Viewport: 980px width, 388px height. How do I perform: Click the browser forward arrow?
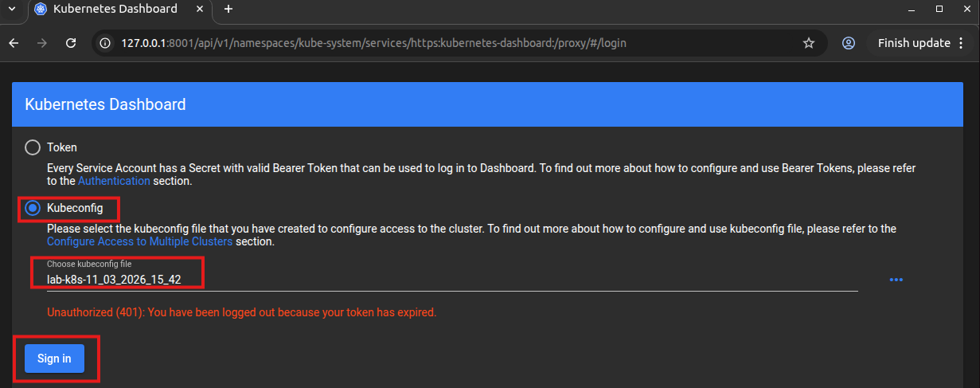coord(42,43)
